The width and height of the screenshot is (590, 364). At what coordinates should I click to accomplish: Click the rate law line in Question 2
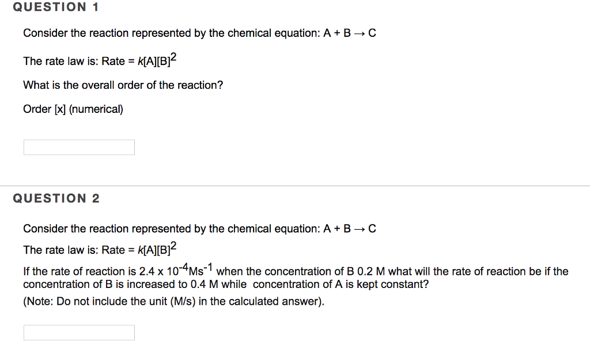coord(102,249)
